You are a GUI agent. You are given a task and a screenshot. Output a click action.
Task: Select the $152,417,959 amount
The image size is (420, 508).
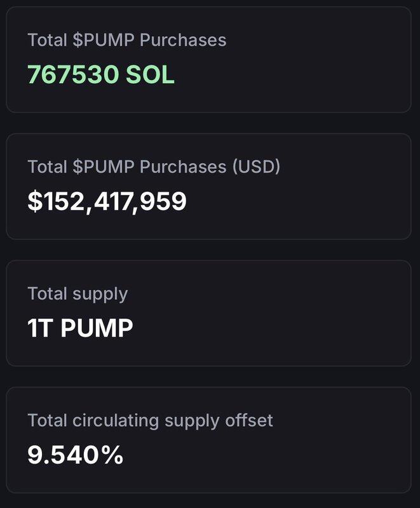click(107, 201)
